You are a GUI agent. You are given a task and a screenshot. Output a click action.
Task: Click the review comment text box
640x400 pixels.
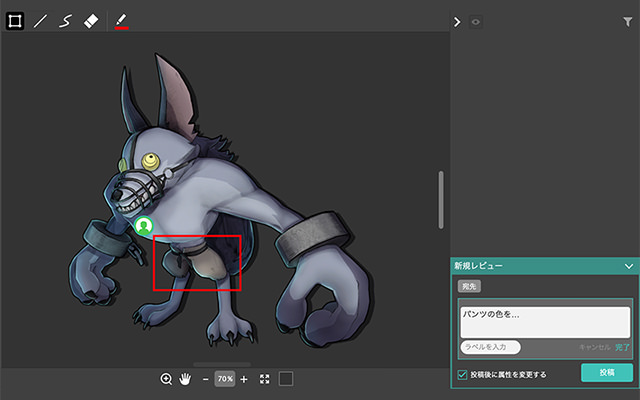pos(545,322)
